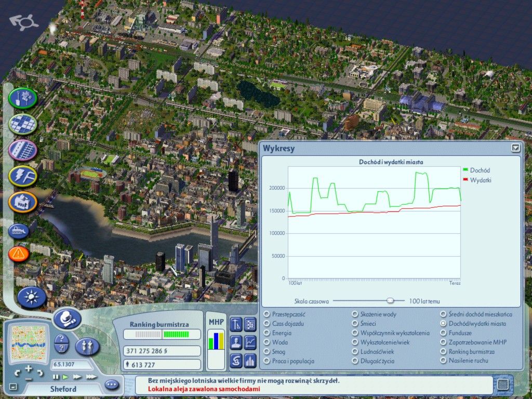Image resolution: width=532 pixels, height=399 pixels.
Task: Zoom in with the plus button
Action: pos(29,368)
